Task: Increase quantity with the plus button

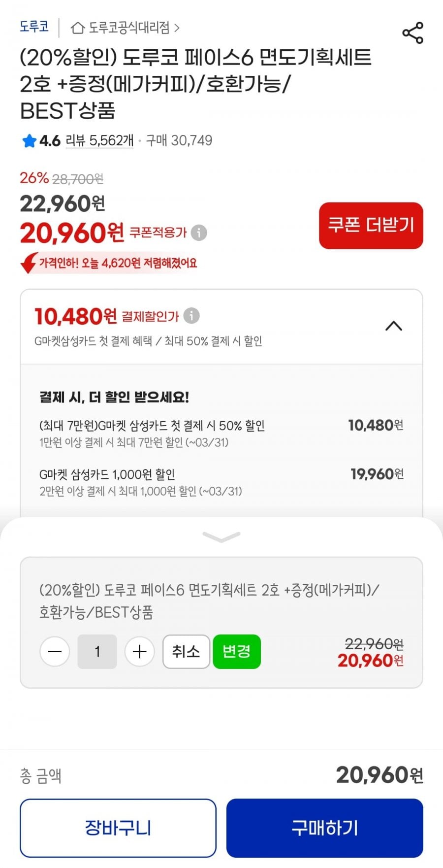Action: [140, 652]
